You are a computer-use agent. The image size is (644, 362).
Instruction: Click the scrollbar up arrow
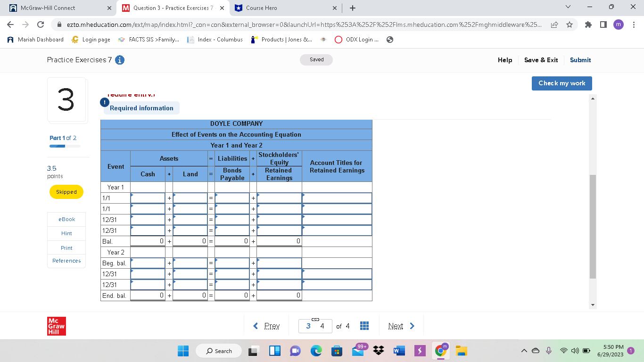[593, 98]
